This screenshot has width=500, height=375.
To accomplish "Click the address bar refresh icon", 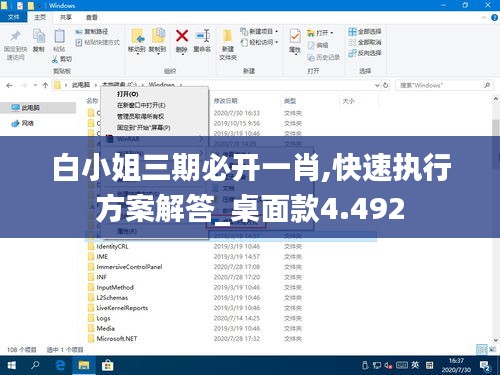I will [x=386, y=85].
